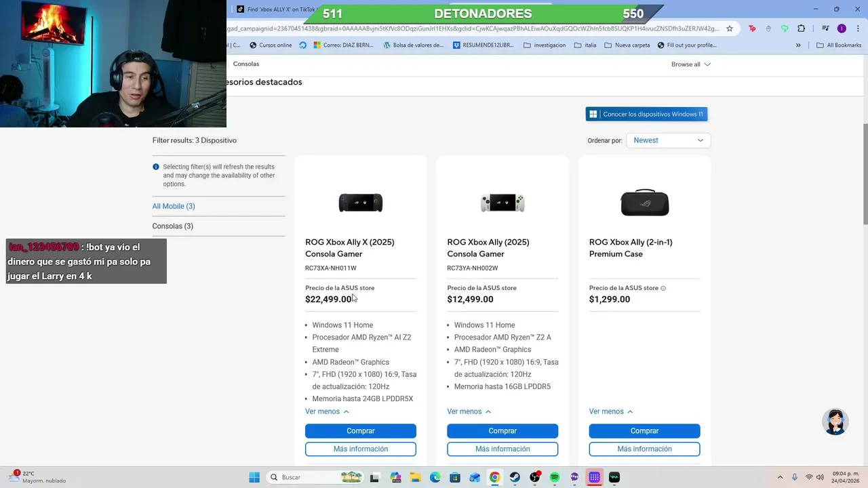
Task: Click the info icon in filter notice
Action: pos(156,167)
